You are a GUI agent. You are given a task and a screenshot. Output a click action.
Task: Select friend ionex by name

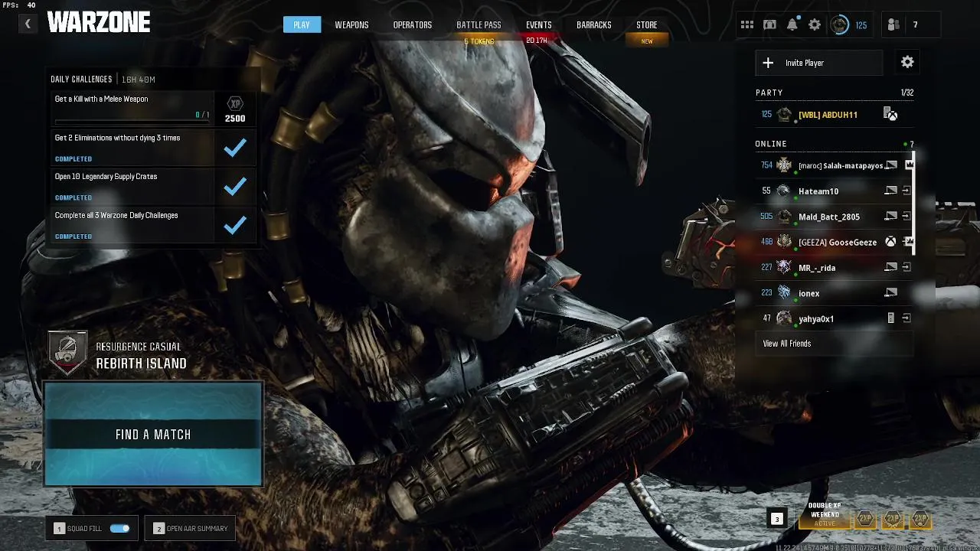click(809, 293)
